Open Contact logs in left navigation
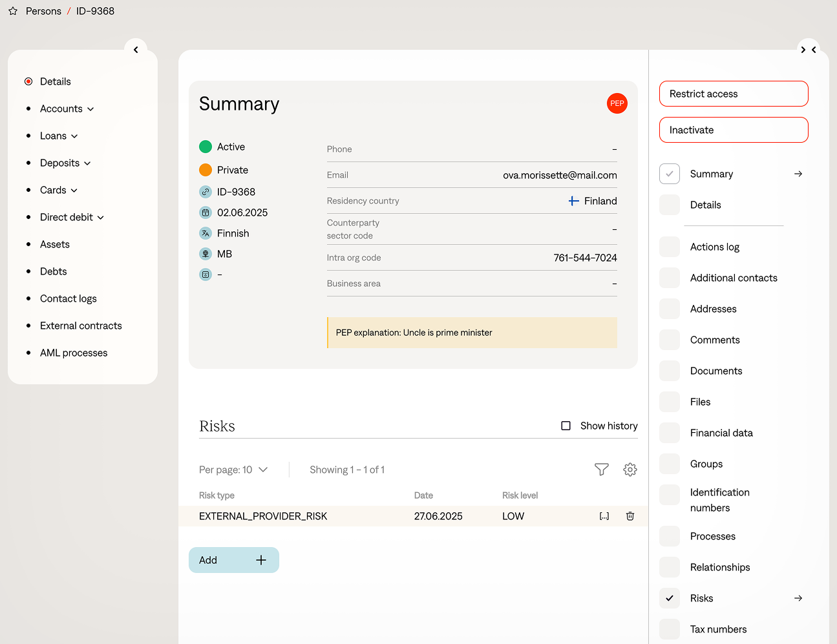The height and width of the screenshot is (644, 837). [x=69, y=298]
